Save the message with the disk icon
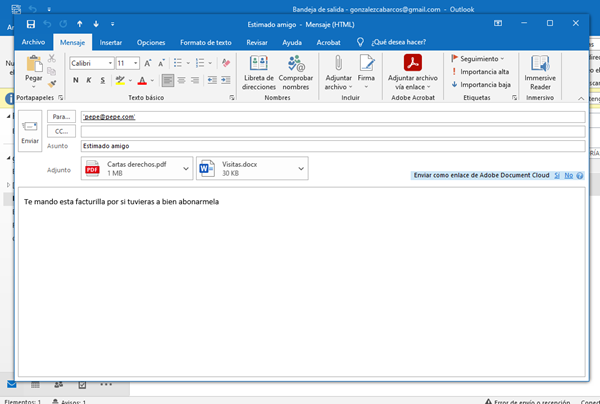 point(30,23)
